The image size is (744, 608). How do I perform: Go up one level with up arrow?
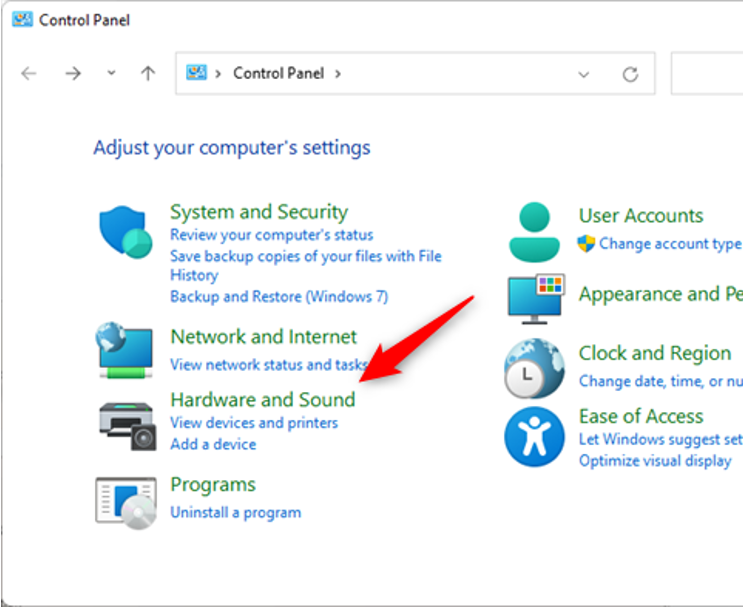(x=148, y=74)
